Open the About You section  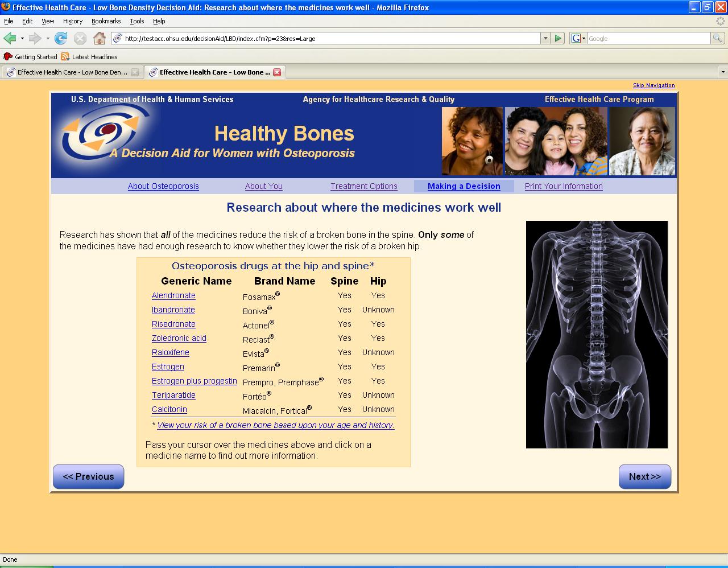[264, 186]
